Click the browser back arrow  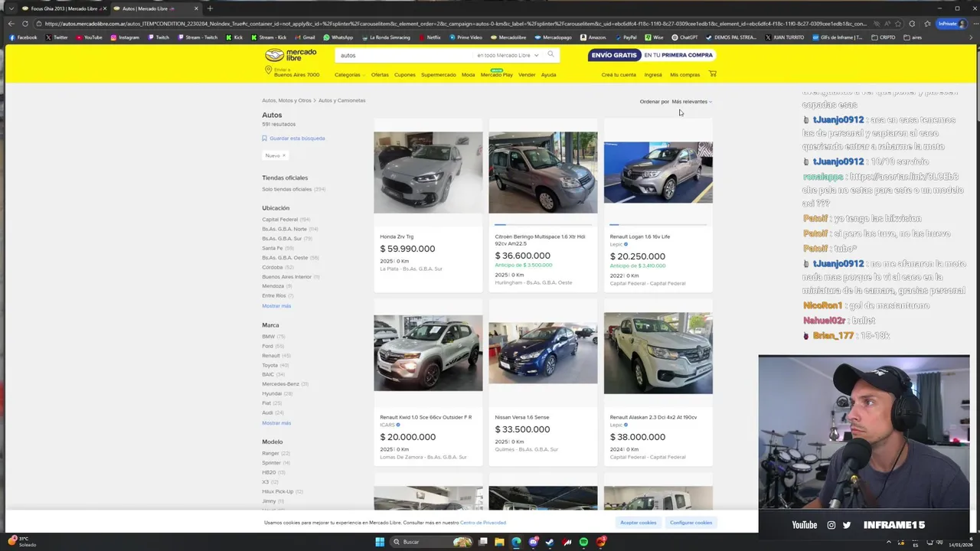coord(11,24)
